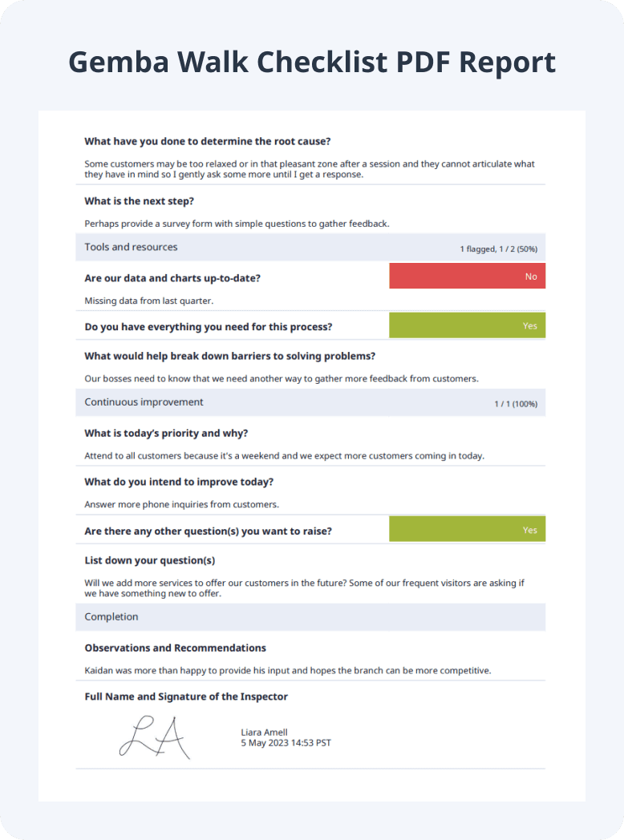The image size is (624, 840).
Task: Click the "List down your question(s)" heading
Action: [149, 560]
